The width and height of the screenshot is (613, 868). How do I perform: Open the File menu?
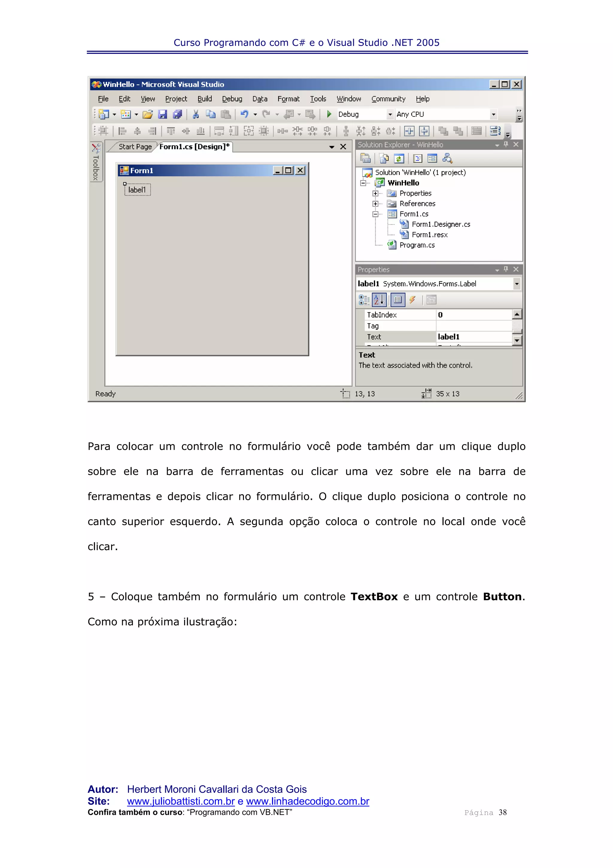[103, 99]
